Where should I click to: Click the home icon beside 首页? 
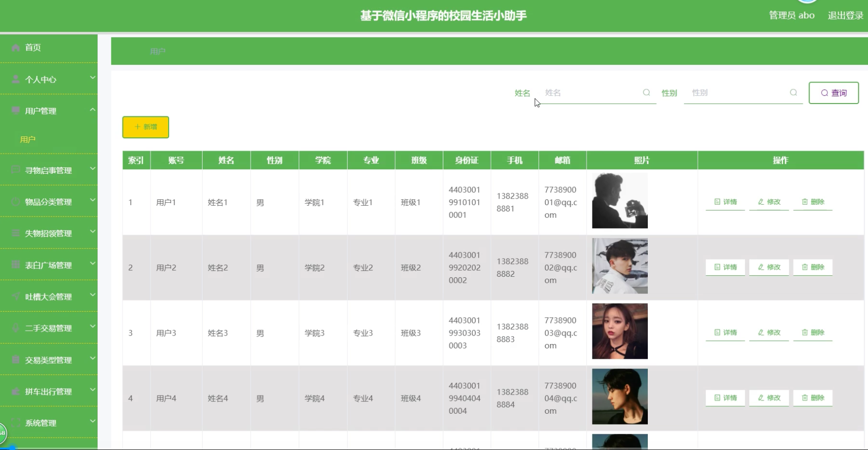coord(16,48)
